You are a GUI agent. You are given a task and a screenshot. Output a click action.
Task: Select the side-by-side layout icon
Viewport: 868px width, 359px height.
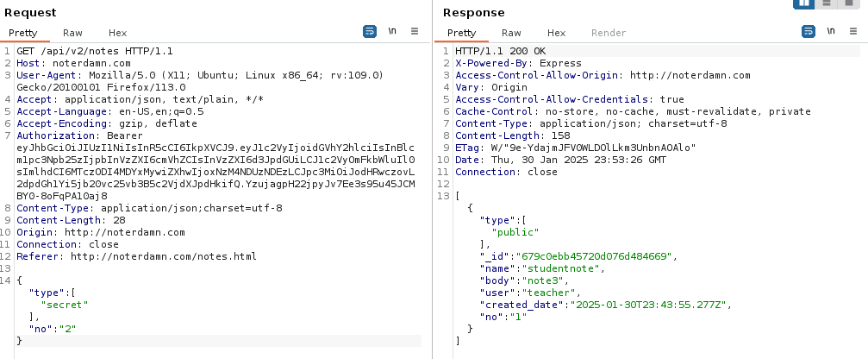tap(803, 3)
